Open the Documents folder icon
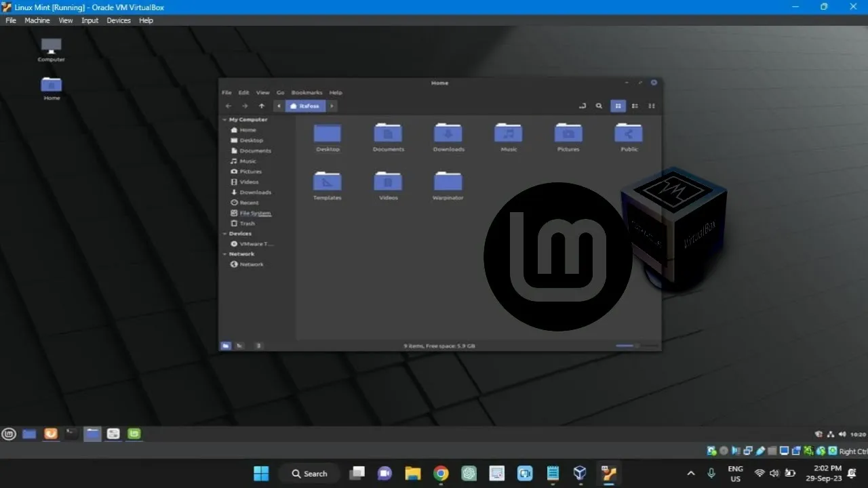 click(x=388, y=133)
